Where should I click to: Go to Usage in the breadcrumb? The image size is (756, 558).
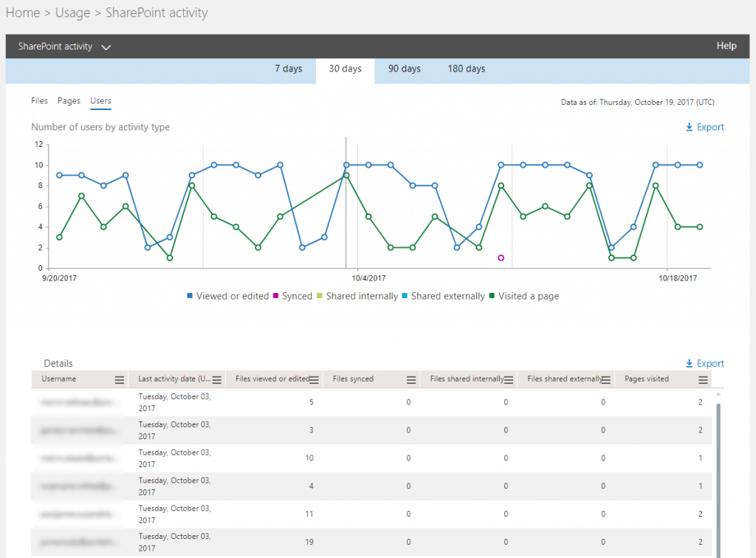click(x=73, y=13)
